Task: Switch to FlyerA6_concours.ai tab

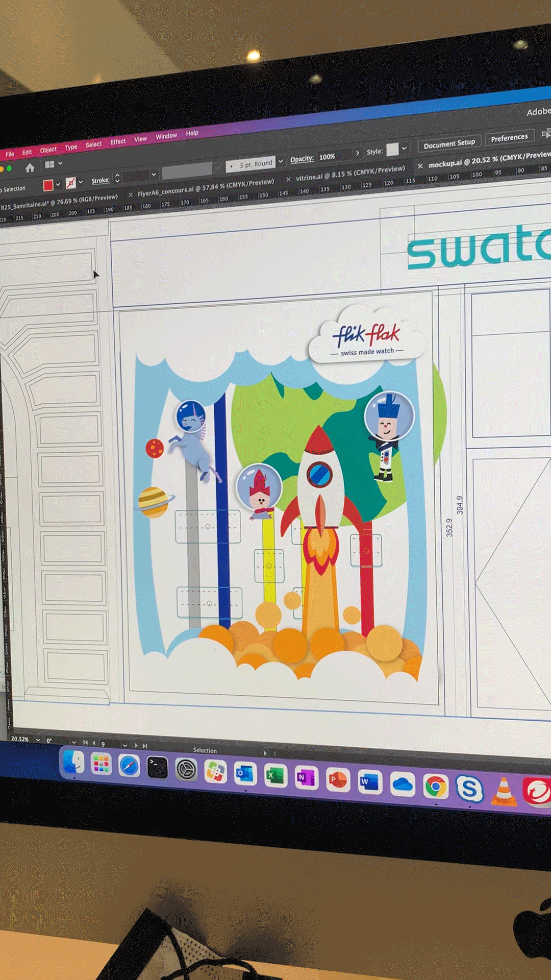Action: coord(206,188)
